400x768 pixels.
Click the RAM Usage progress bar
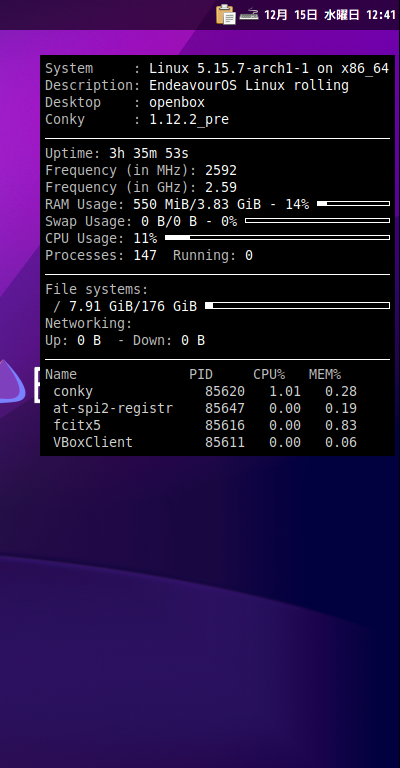point(353,203)
